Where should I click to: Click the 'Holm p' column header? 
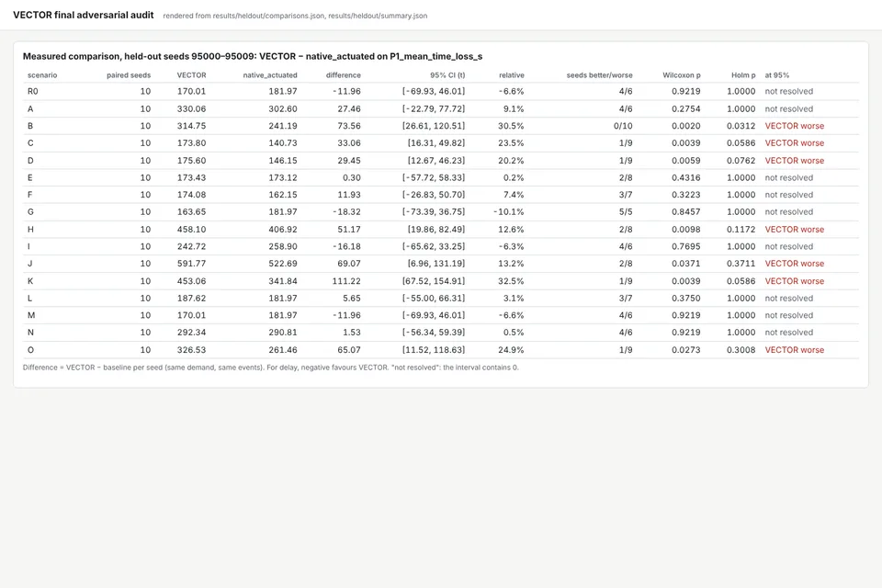click(743, 74)
